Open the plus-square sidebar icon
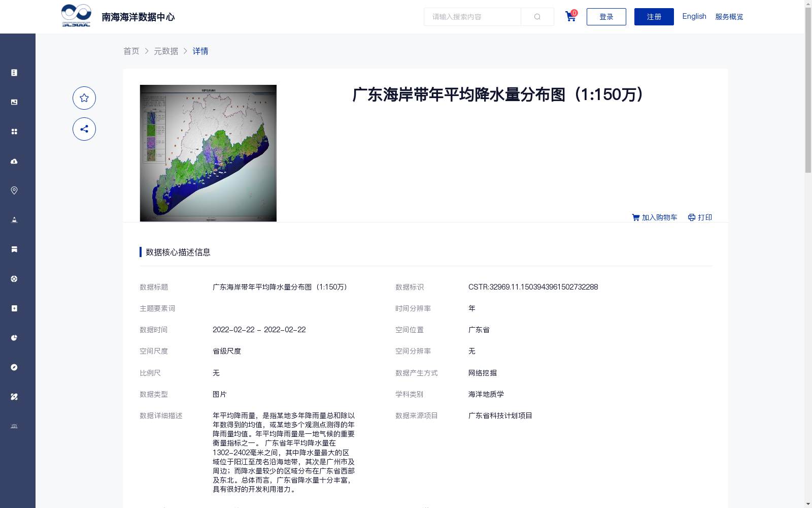This screenshot has height=508, width=812. [14, 308]
